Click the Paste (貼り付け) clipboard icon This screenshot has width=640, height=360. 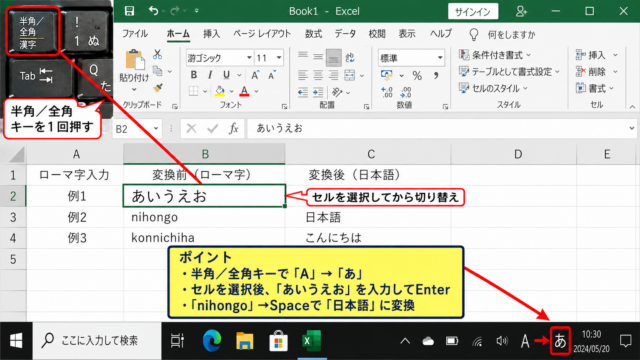pyautogui.click(x=134, y=60)
